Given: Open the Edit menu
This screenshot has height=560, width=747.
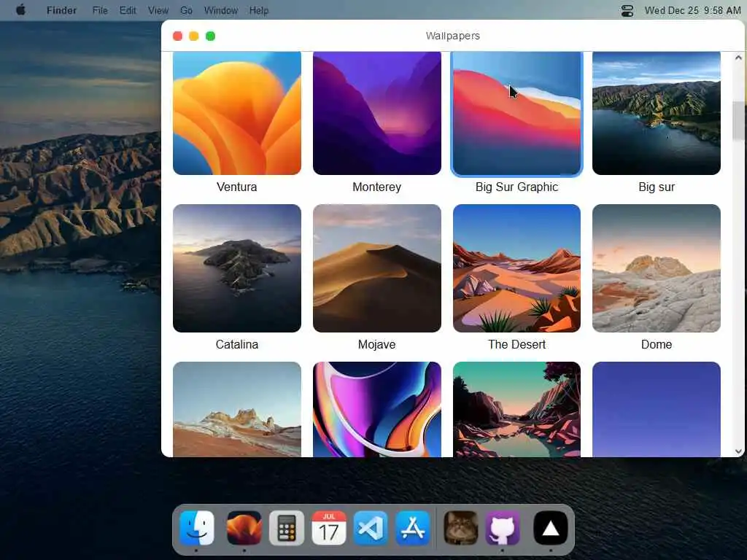Looking at the screenshot, I should point(128,10).
